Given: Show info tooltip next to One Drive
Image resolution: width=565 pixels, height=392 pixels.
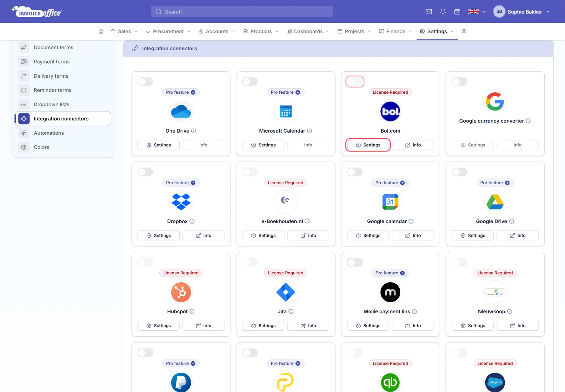Looking at the screenshot, I should (x=194, y=131).
